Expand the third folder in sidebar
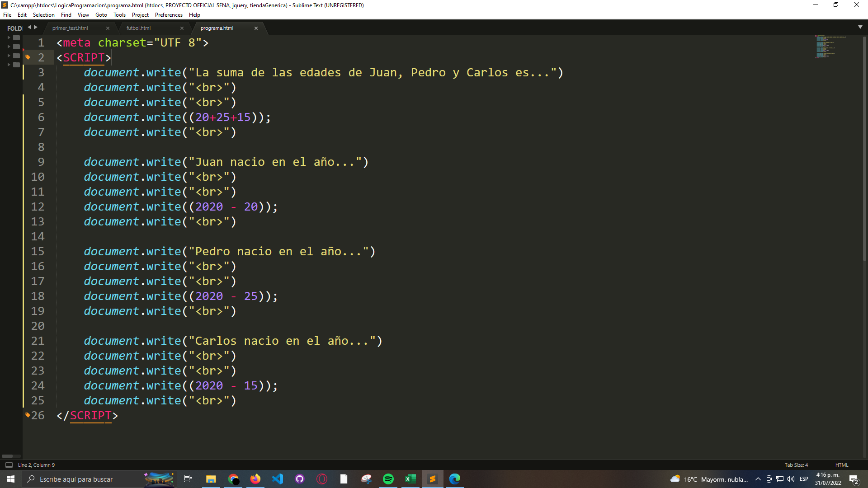 coord(9,56)
